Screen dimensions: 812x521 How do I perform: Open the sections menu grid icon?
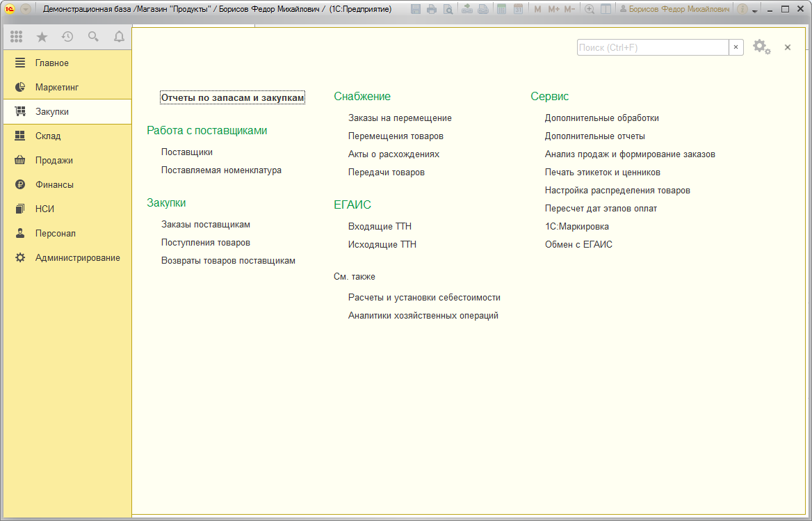tap(16, 36)
